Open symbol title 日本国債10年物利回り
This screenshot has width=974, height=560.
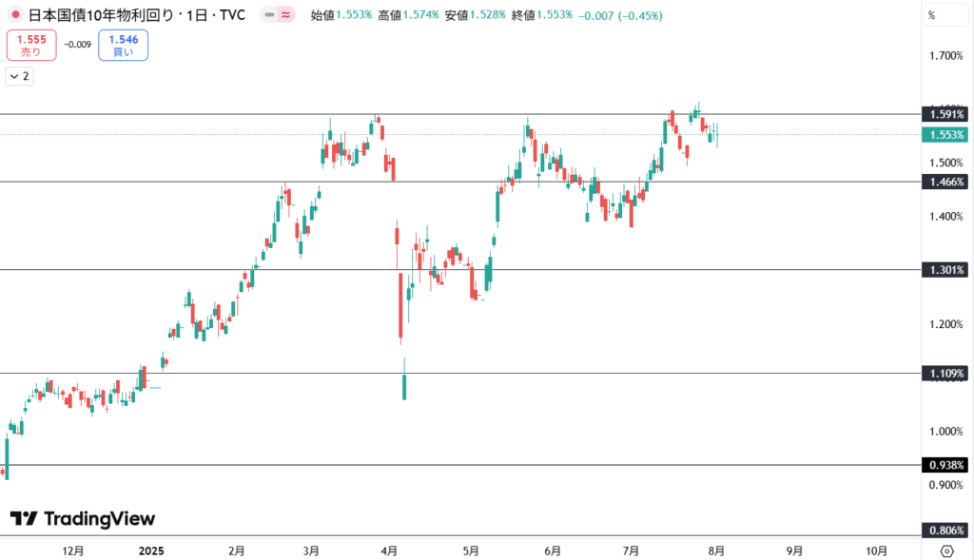103,15
